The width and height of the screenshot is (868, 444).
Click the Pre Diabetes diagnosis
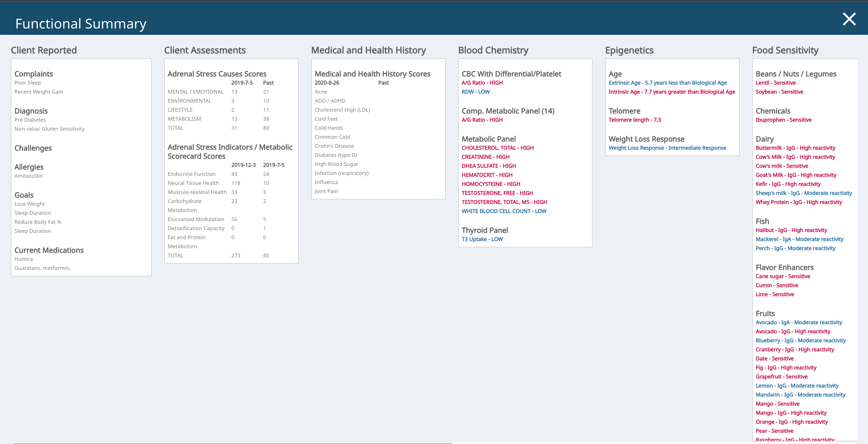tap(30, 120)
